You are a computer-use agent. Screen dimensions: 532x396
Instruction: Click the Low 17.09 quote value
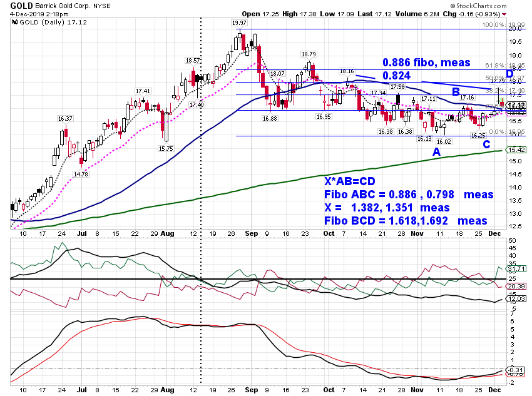click(x=337, y=14)
